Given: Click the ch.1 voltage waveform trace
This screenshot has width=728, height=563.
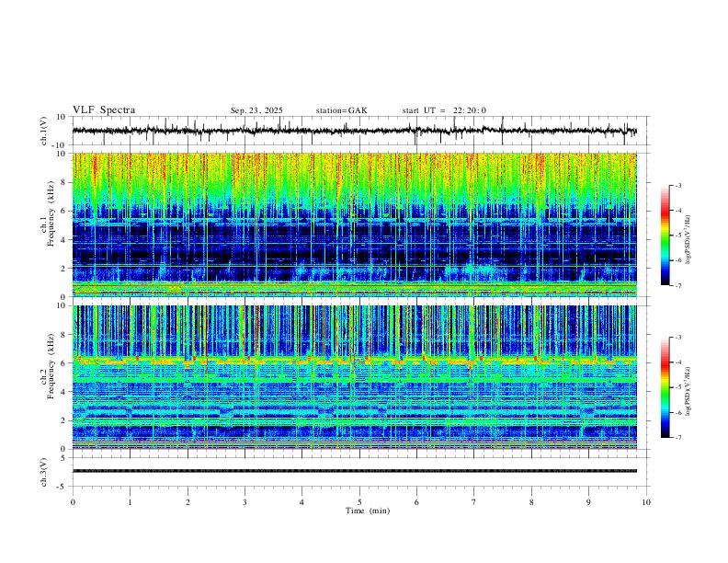Looking at the screenshot, I should click(354, 131).
